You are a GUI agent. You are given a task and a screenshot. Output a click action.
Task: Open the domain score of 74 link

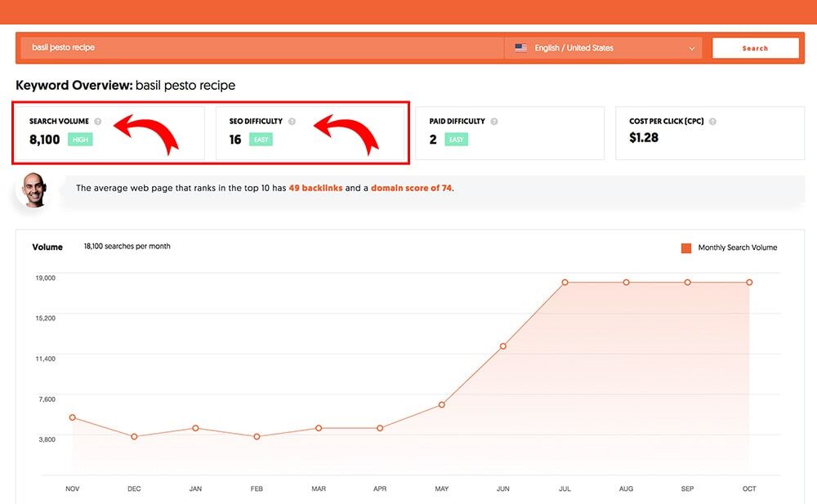pyautogui.click(x=411, y=188)
